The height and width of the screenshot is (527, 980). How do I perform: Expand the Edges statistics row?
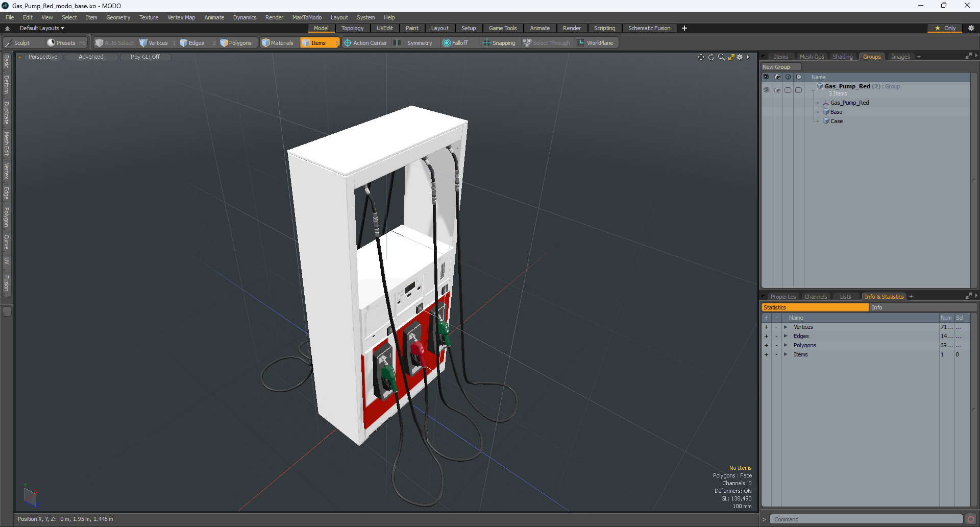click(x=786, y=336)
